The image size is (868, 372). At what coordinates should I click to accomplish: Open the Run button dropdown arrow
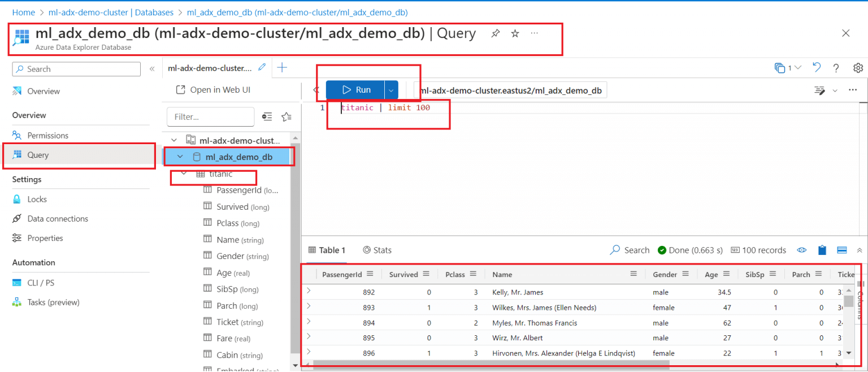391,90
